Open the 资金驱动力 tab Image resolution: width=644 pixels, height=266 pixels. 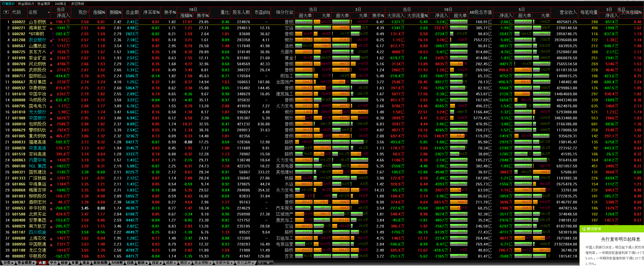[26, 4]
